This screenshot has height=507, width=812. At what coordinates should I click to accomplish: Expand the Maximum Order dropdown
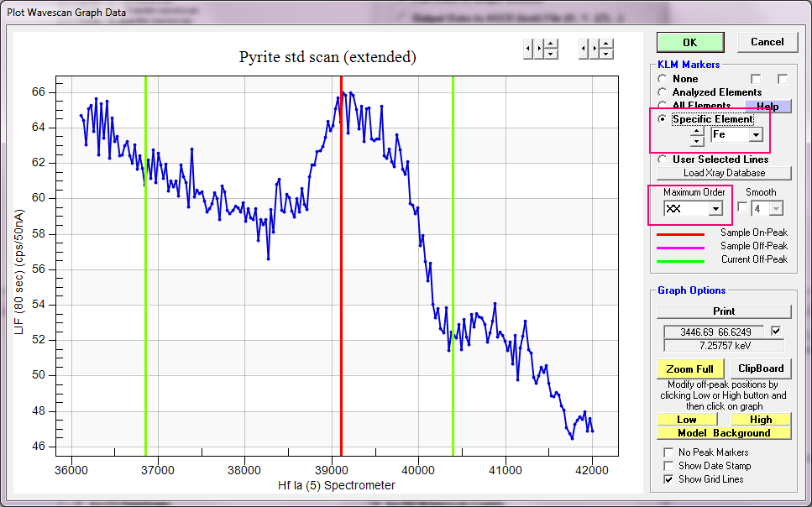[715, 209]
